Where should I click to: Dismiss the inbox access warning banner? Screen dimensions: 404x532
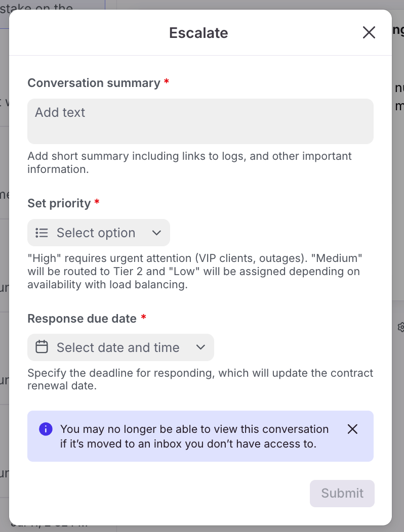[352, 429]
